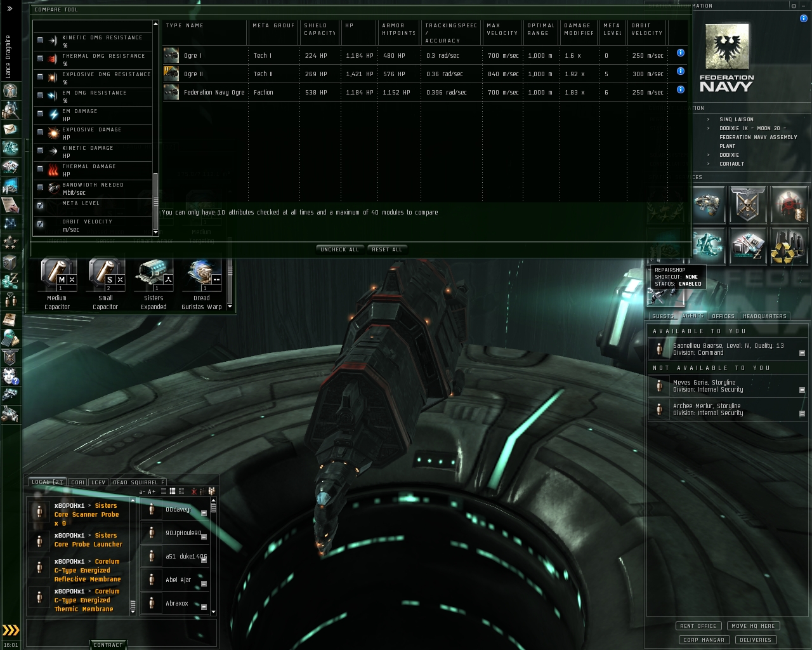The height and width of the screenshot is (650, 812).
Task: Show info for Federation Navy Ogre
Action: click(680, 90)
